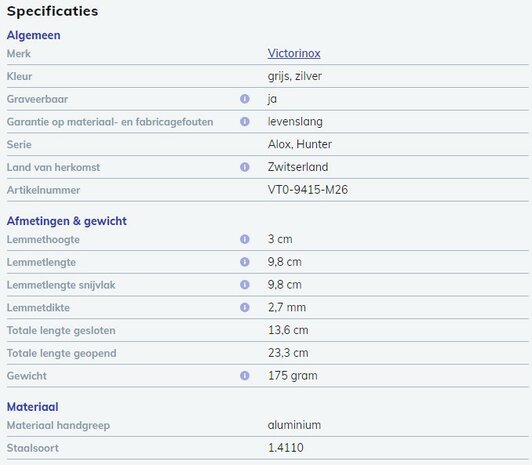Click the Materiaal section heading
This screenshot has height=465, width=532.
[x=33, y=407]
